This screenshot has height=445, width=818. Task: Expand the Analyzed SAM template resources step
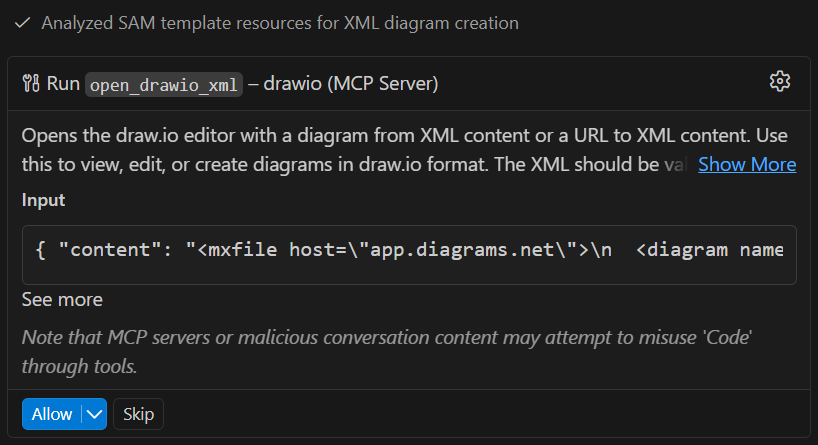click(279, 22)
